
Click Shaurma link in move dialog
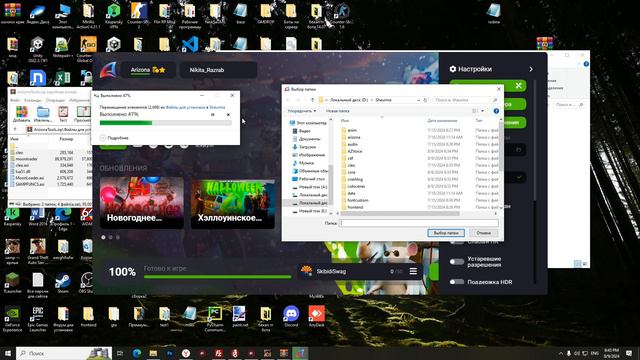pyautogui.click(x=217, y=107)
